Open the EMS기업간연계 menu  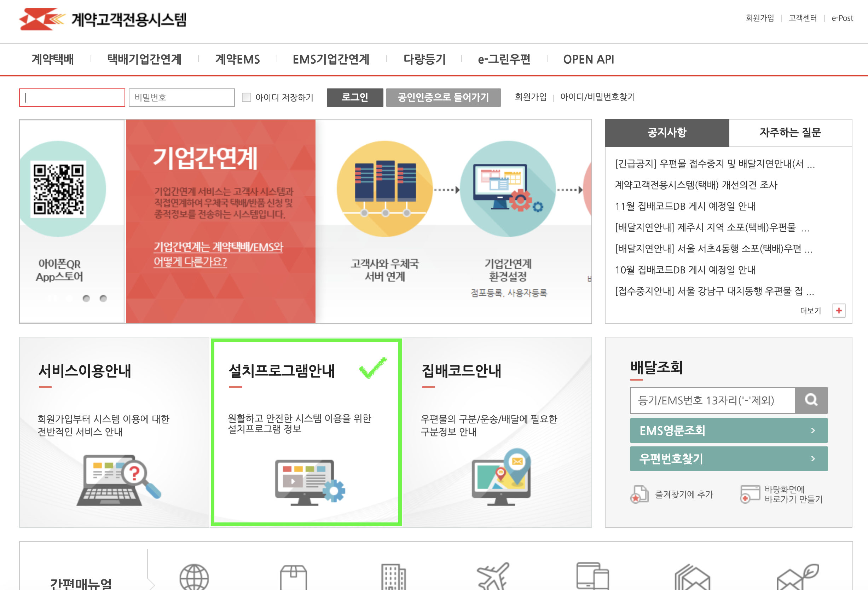331,59
